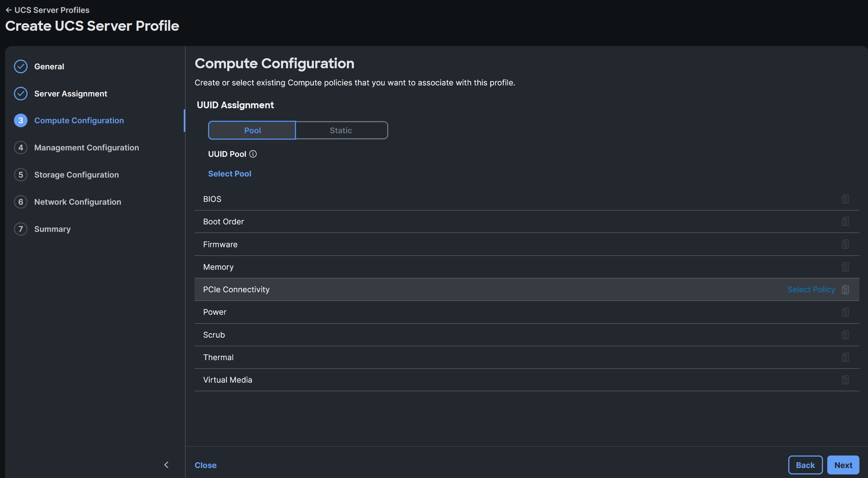Click the BIOS row policy clipboard icon
868x478 pixels.
coord(845,199)
